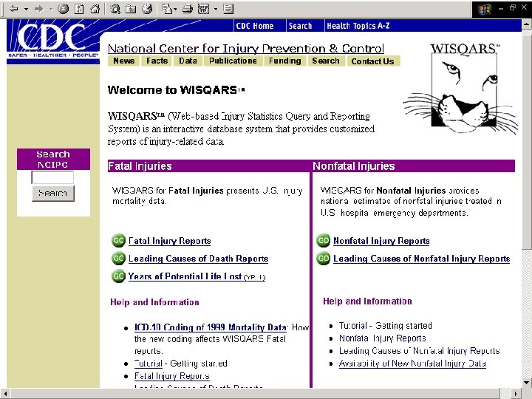Open Leading Causes of Nonfatal Injury Reports link
This screenshot has width=532, height=399.
tap(422, 259)
